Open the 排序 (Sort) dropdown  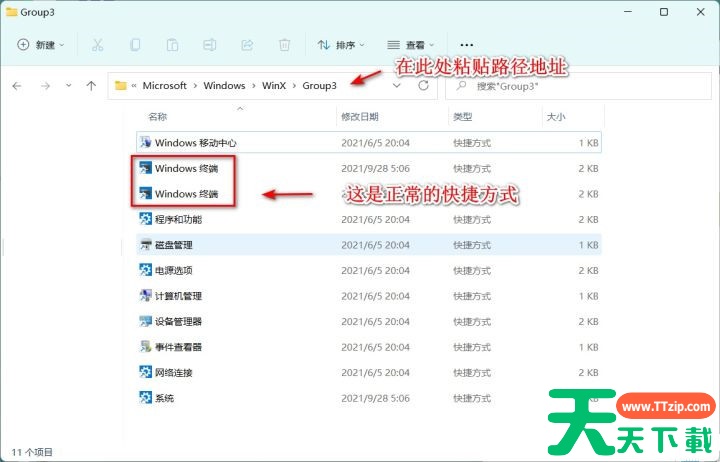pos(342,45)
